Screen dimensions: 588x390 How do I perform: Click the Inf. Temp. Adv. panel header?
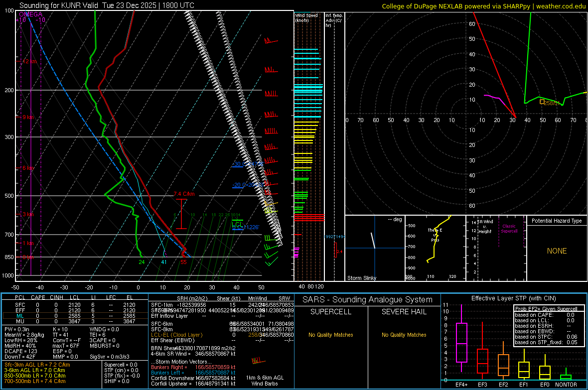[334, 20]
